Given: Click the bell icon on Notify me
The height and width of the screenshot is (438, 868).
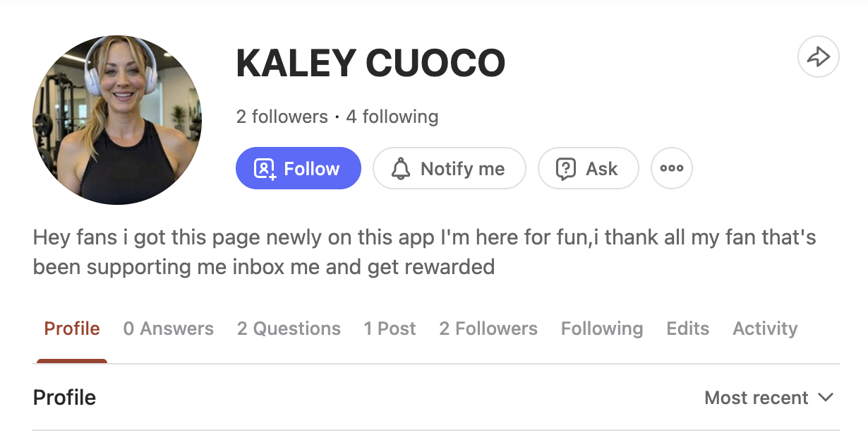Looking at the screenshot, I should click(401, 169).
